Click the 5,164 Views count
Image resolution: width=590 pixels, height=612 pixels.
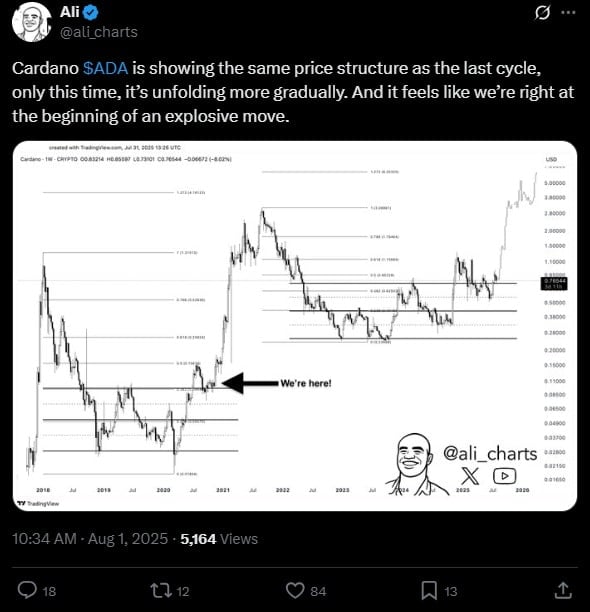pos(219,539)
